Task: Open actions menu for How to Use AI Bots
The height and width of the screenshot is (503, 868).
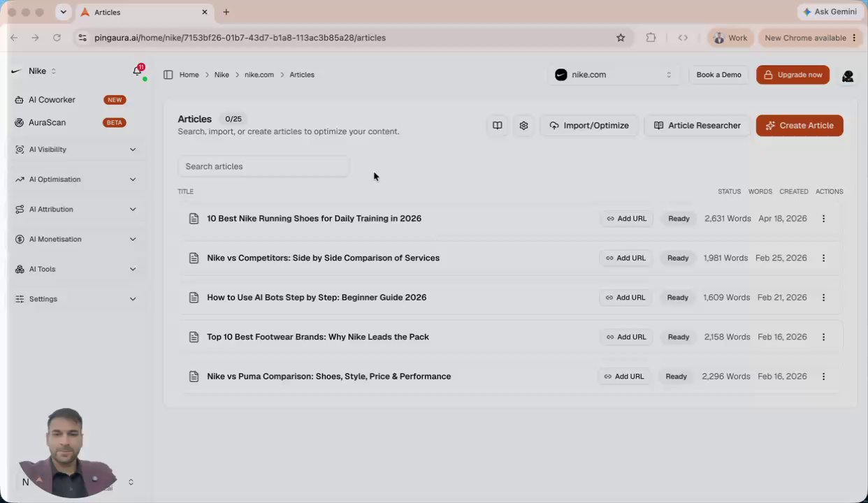Action: (x=823, y=298)
